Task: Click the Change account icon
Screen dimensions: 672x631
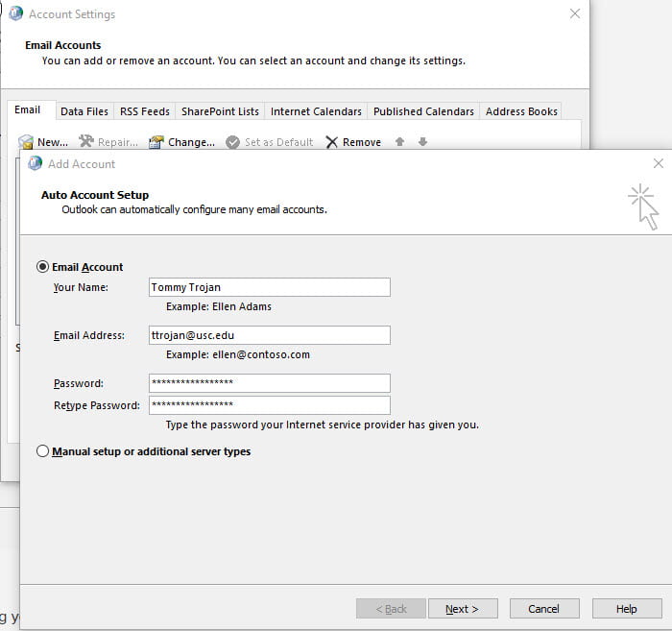Action: pyautogui.click(x=156, y=142)
